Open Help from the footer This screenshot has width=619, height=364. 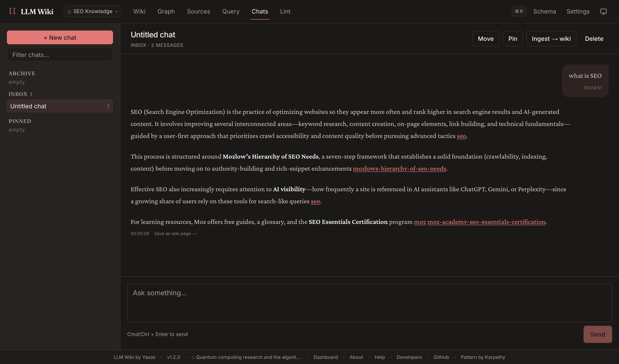pyautogui.click(x=380, y=357)
